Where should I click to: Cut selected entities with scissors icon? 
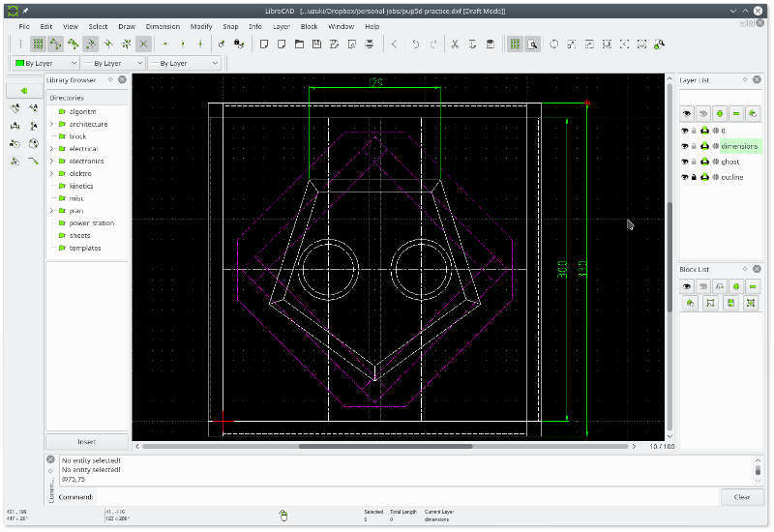[455, 44]
